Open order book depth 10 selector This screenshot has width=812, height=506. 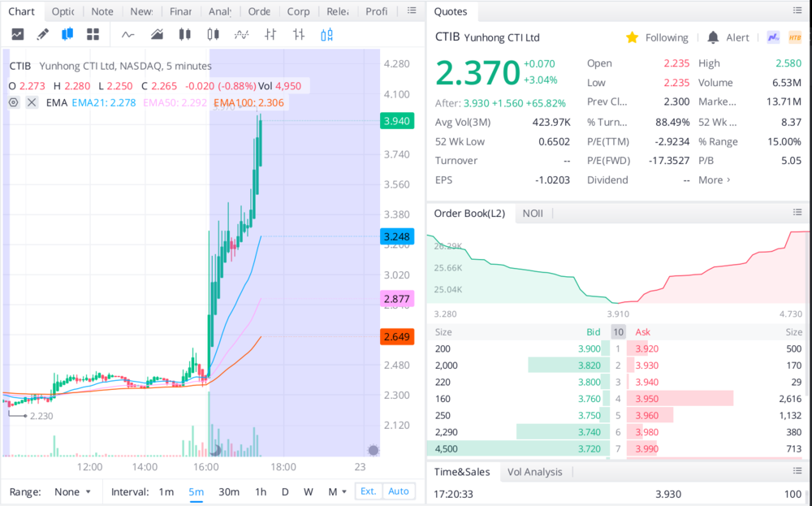[618, 331]
